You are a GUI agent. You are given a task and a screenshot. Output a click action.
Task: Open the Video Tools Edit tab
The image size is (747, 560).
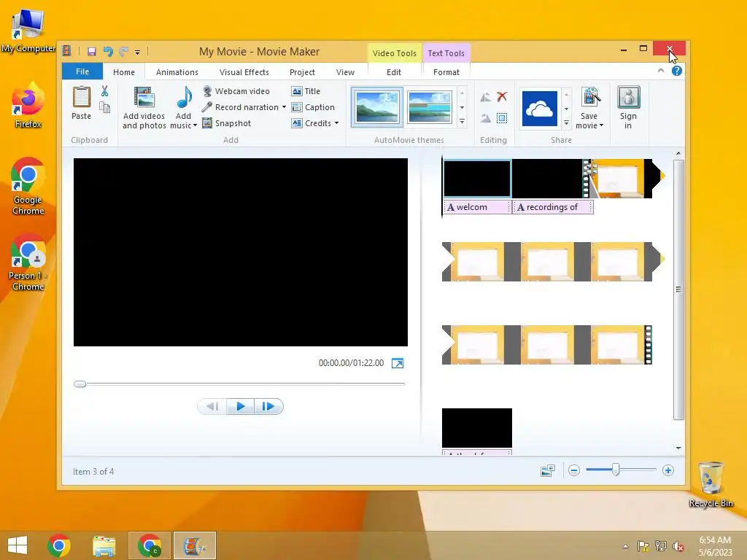(x=394, y=72)
